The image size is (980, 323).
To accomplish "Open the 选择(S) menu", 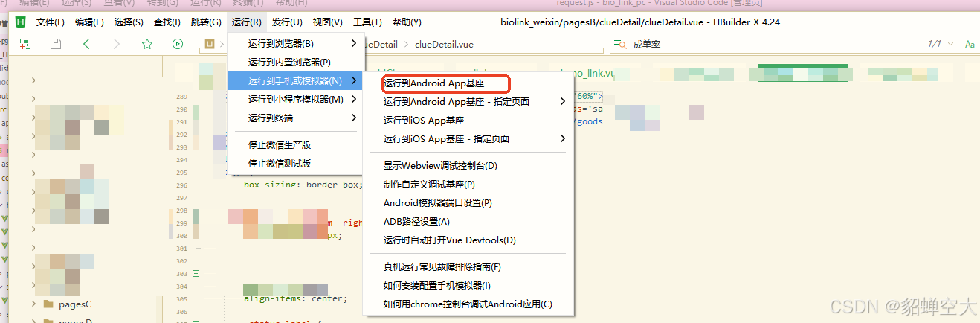I will tap(129, 22).
